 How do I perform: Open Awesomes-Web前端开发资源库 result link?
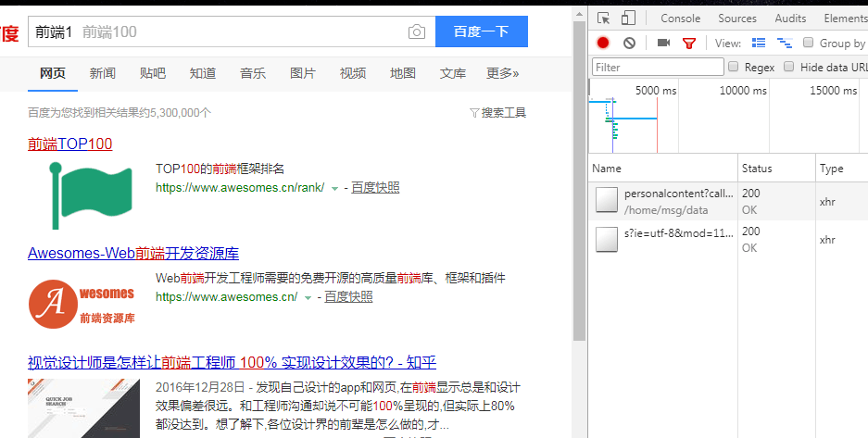(133, 254)
